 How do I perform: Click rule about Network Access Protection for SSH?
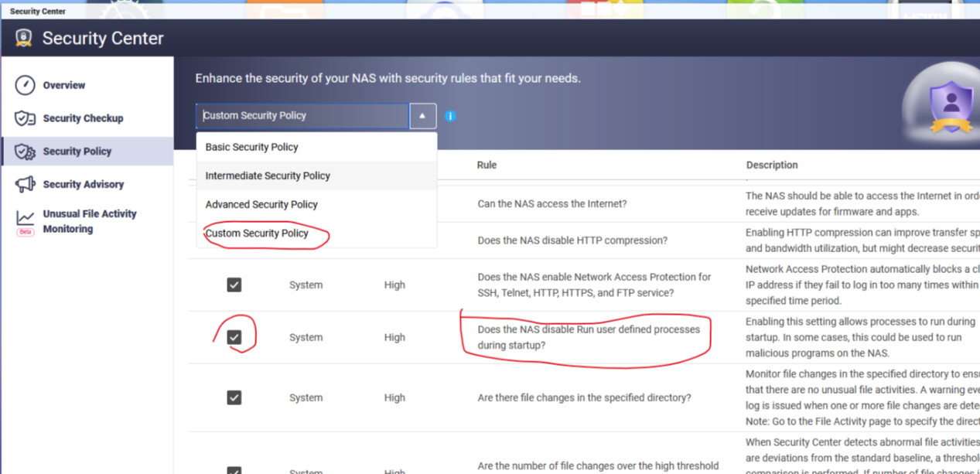594,285
